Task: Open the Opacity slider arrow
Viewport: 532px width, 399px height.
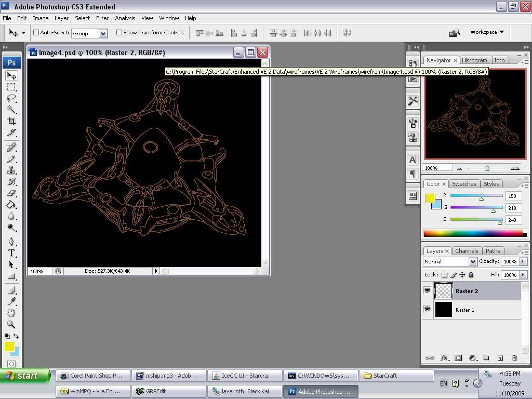Action: (523, 261)
